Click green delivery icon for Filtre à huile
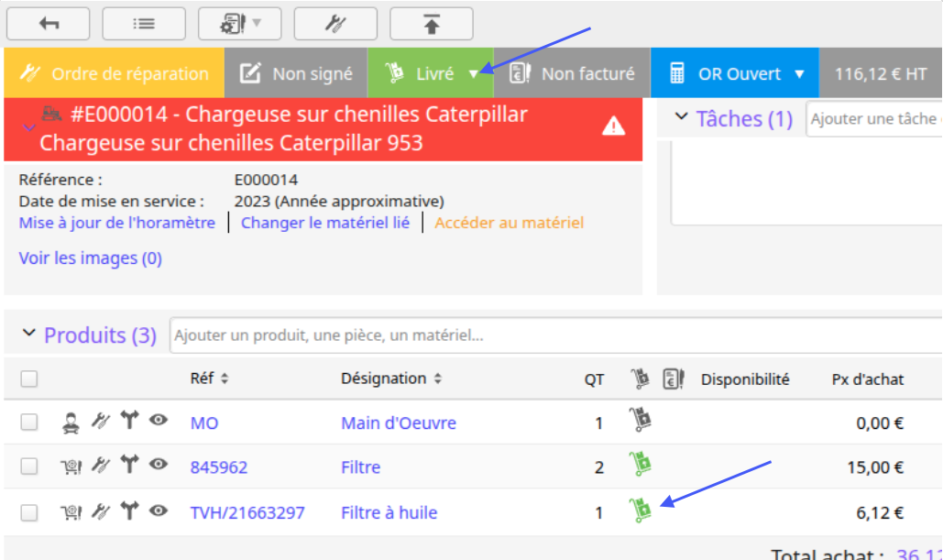 (641, 511)
